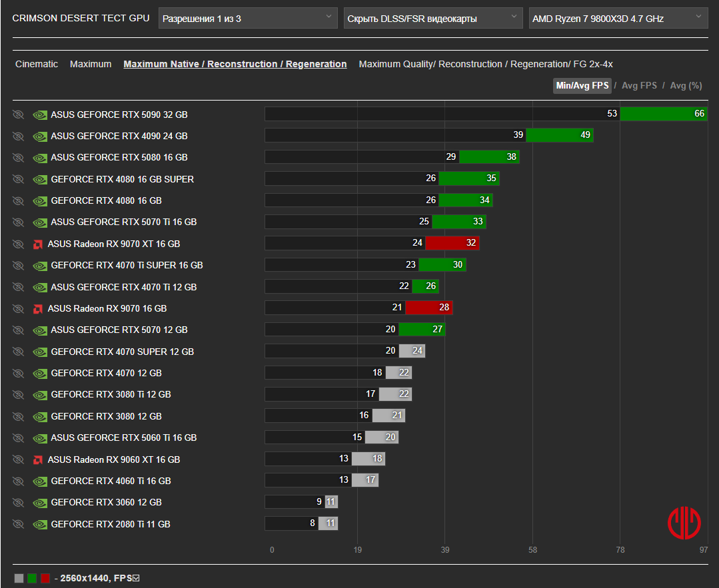
Task: Click NVIDIA logo beside RTX 4060 Ti 16 GB
Action: (40, 481)
